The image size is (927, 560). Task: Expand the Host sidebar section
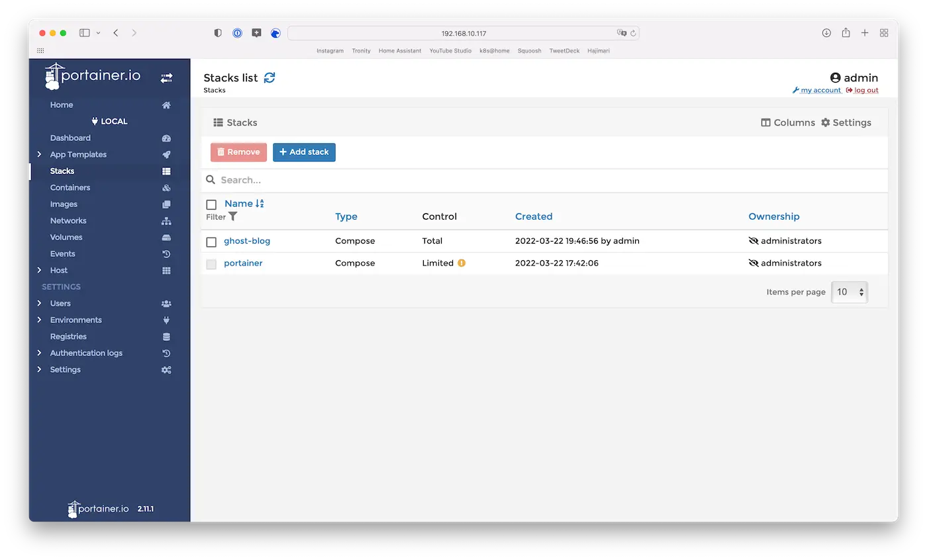[59, 270]
